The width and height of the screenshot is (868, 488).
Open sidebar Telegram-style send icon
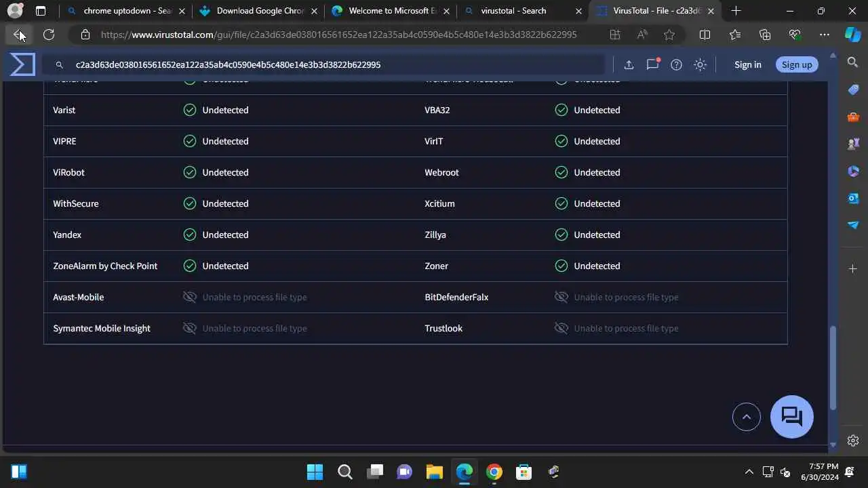(853, 225)
